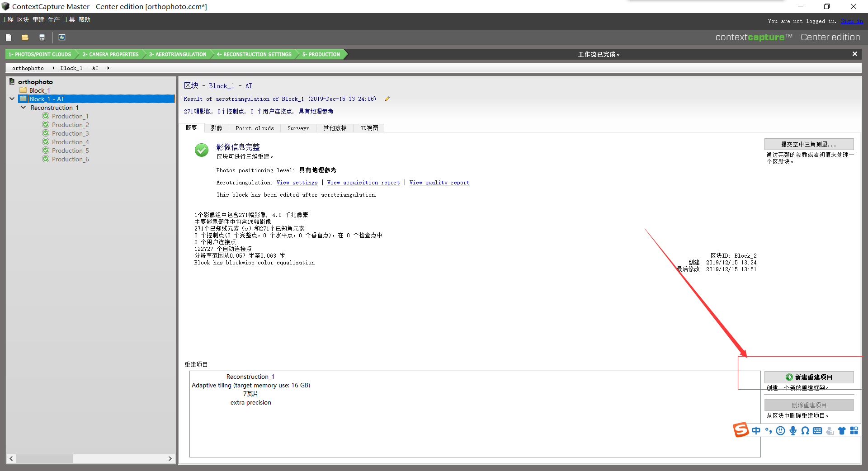Toggle Sogou Chinese/English mode icon
868x471 pixels.
click(756, 431)
